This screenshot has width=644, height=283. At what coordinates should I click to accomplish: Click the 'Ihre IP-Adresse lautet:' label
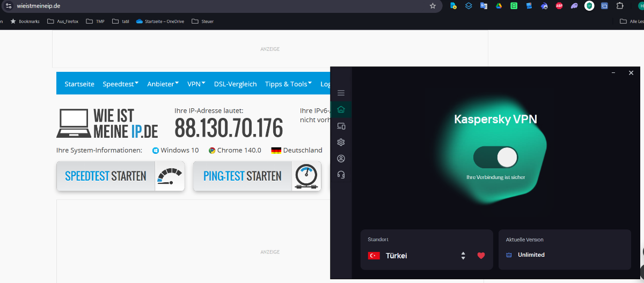pos(209,110)
